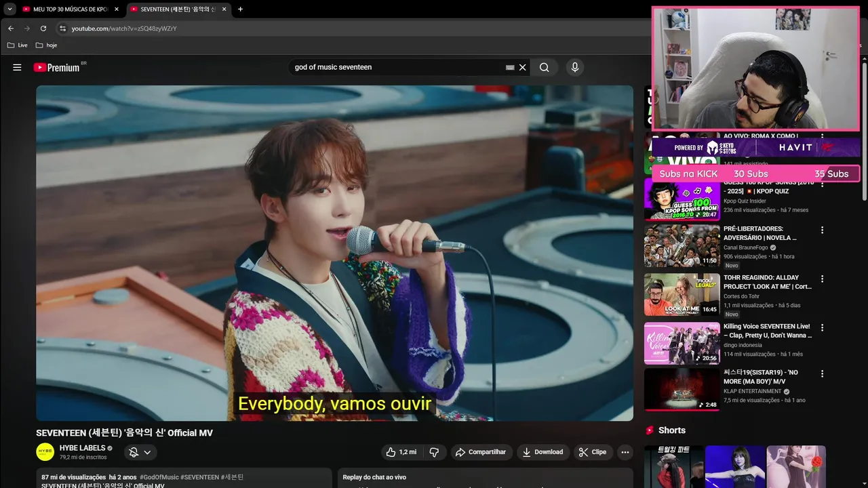868x488 pixels.
Task: Open PRÉ-LIBERTADORES video thumbnail
Action: click(x=682, y=245)
